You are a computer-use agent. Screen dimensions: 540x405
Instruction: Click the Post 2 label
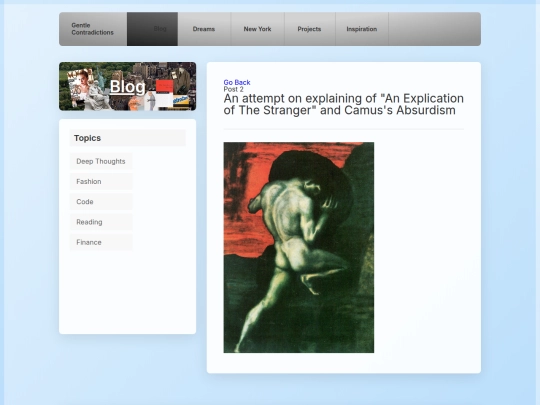(x=233, y=89)
